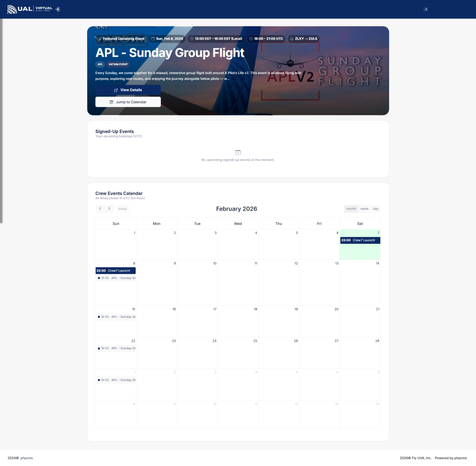Open Crew7 Launch! event on Saturday 7
Screen dimensions: 476x466
pos(360,240)
